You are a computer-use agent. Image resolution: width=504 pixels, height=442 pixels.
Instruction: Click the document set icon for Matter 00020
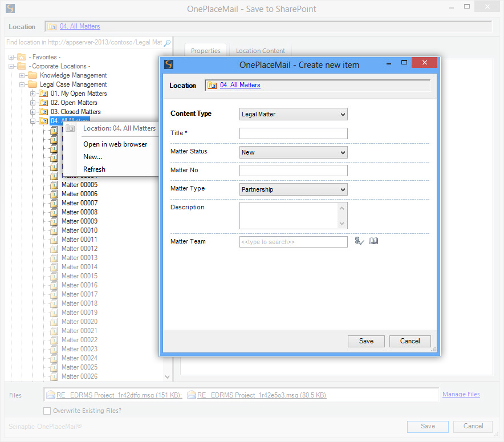54,322
